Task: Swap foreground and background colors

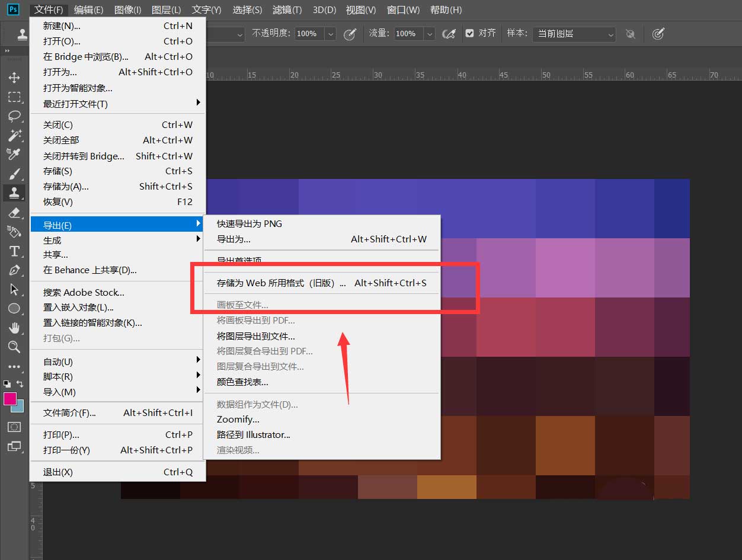Action: 20,384
